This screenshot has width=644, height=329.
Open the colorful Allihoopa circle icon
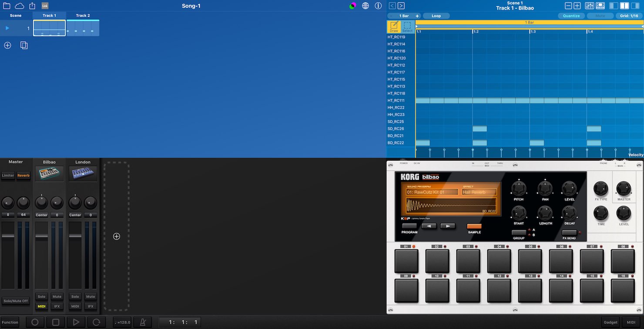coord(353,6)
